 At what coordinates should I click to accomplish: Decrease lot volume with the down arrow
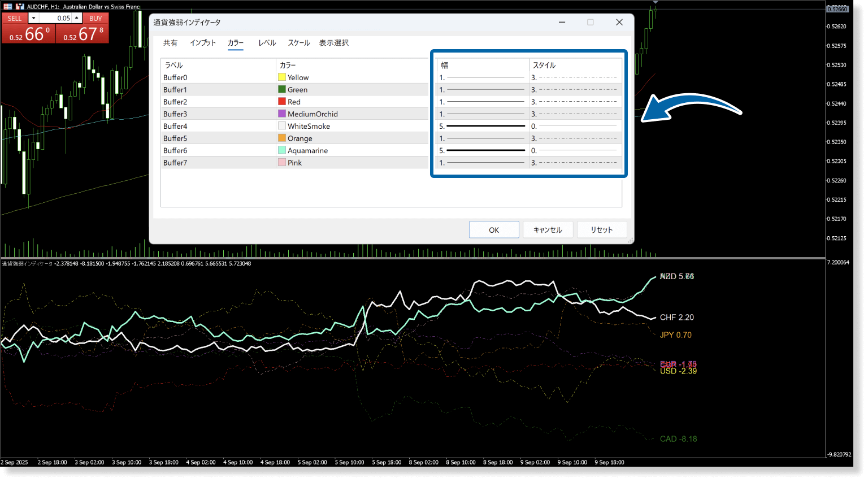pos(33,18)
